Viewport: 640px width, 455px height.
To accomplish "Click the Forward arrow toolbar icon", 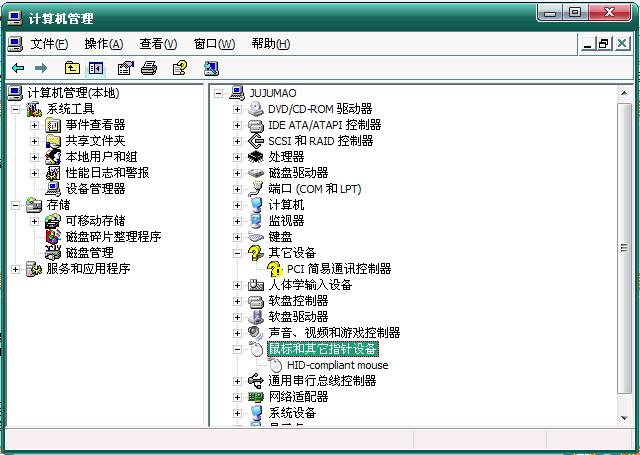I will pos(41,68).
